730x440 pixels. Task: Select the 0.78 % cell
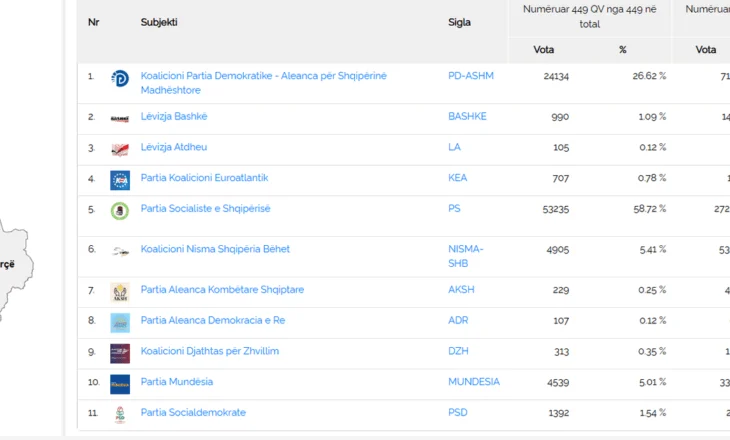click(x=652, y=178)
